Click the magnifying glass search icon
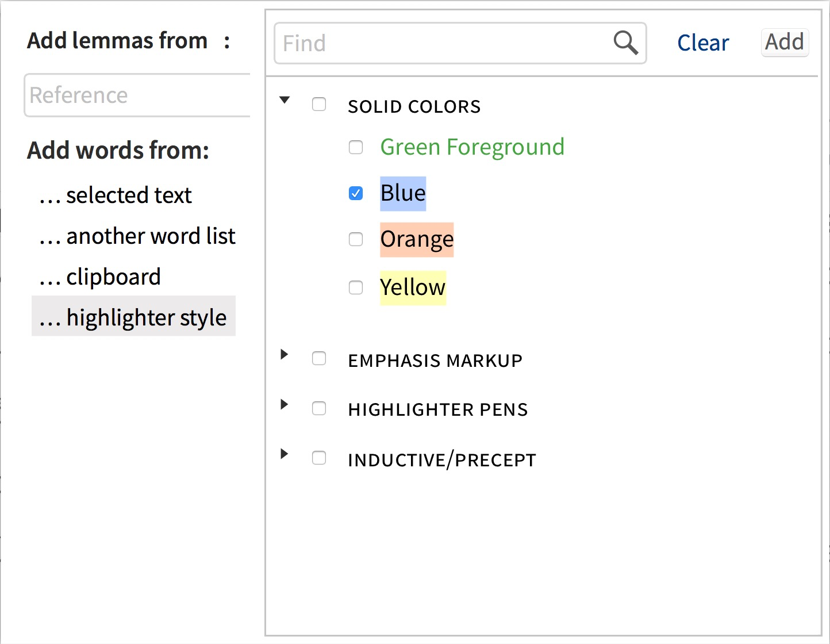Screen dimensions: 830x644 tap(625, 43)
